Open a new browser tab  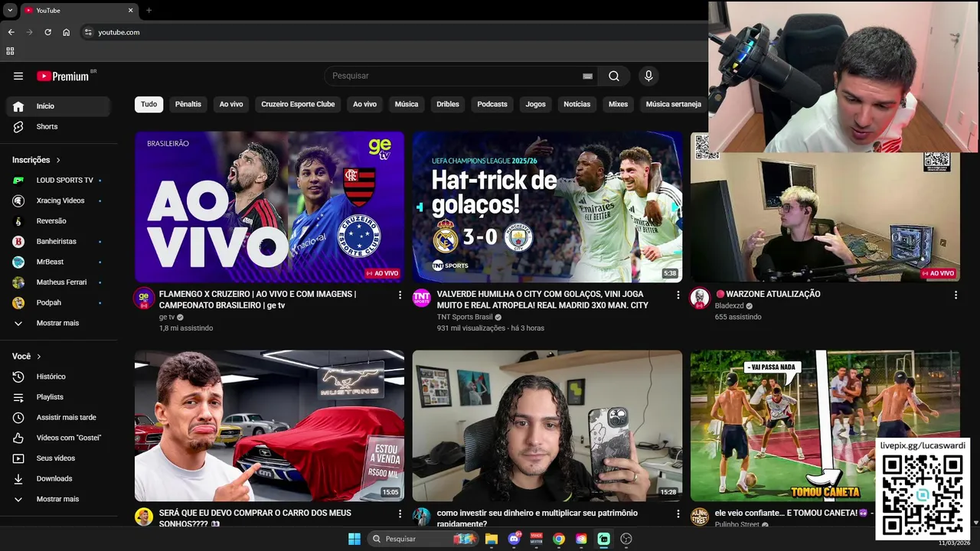click(149, 10)
